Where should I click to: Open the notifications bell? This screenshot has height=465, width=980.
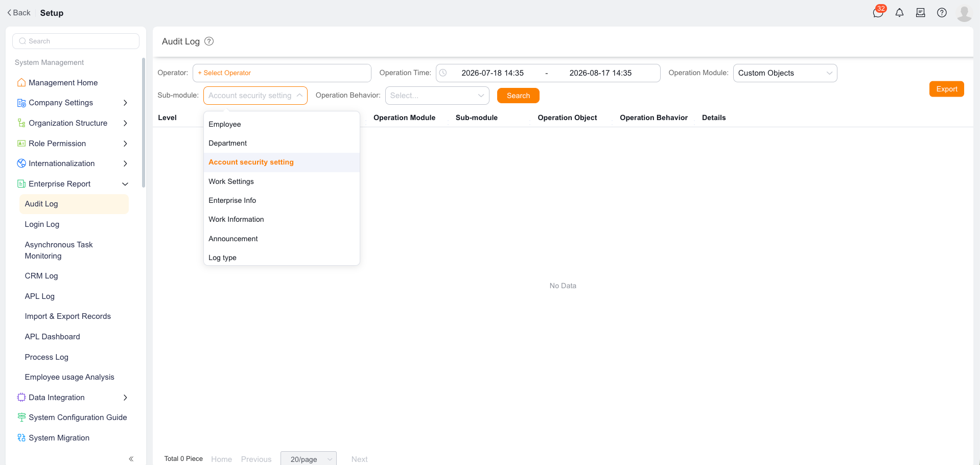click(900, 13)
